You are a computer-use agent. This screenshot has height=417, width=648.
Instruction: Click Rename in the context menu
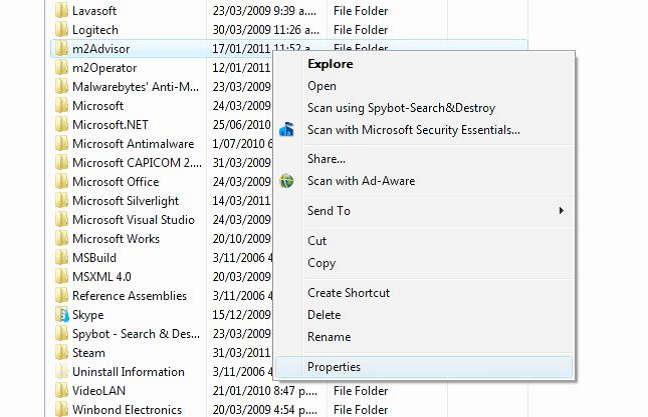(x=329, y=337)
